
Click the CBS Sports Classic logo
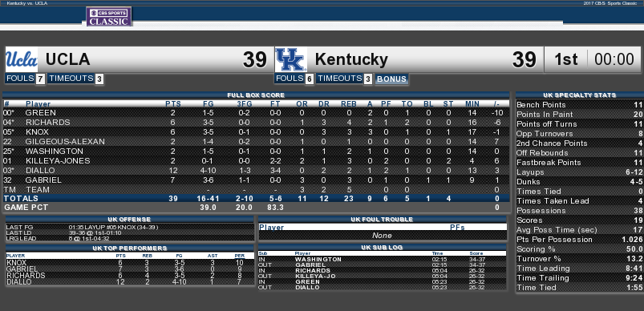(x=109, y=17)
